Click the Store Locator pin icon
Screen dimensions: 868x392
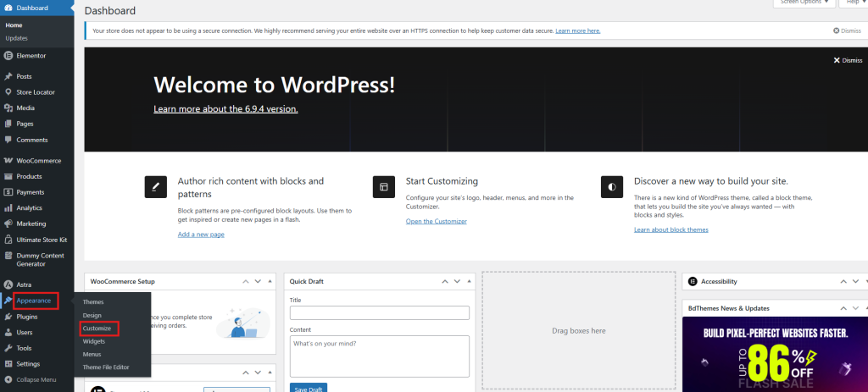8,92
